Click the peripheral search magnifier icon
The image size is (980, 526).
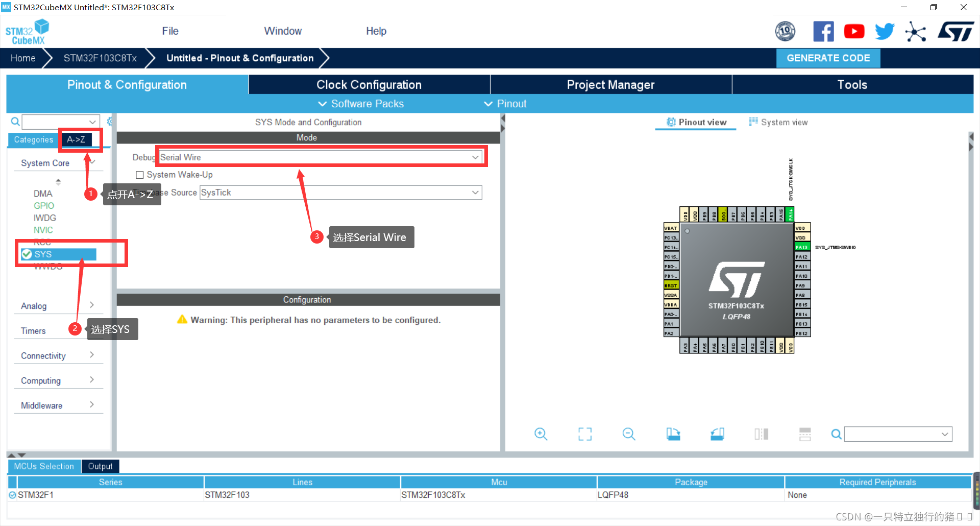pos(15,122)
